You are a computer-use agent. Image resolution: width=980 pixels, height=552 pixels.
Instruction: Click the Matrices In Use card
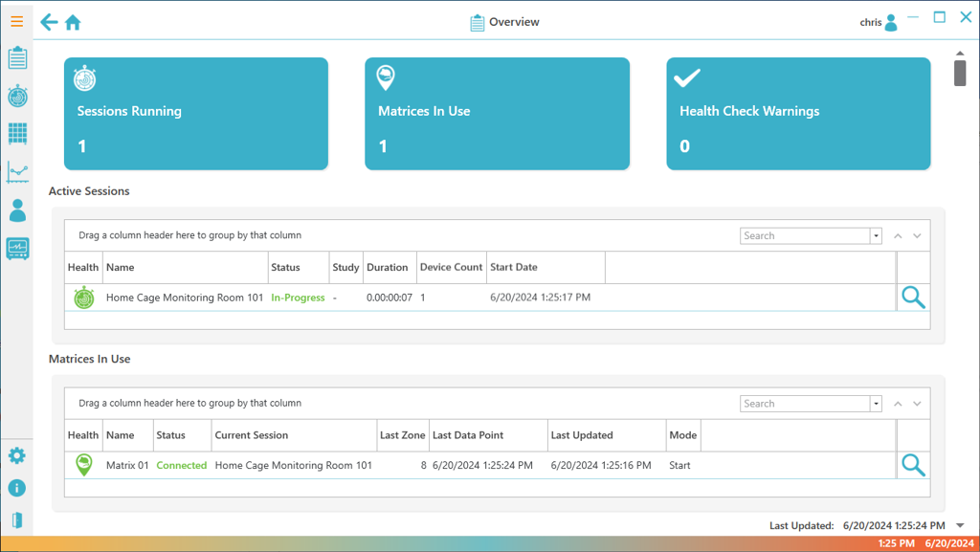coord(498,114)
